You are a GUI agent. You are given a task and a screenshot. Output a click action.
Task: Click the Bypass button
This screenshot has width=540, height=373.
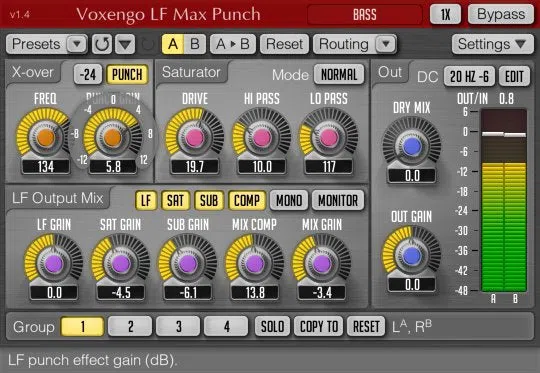tap(501, 14)
